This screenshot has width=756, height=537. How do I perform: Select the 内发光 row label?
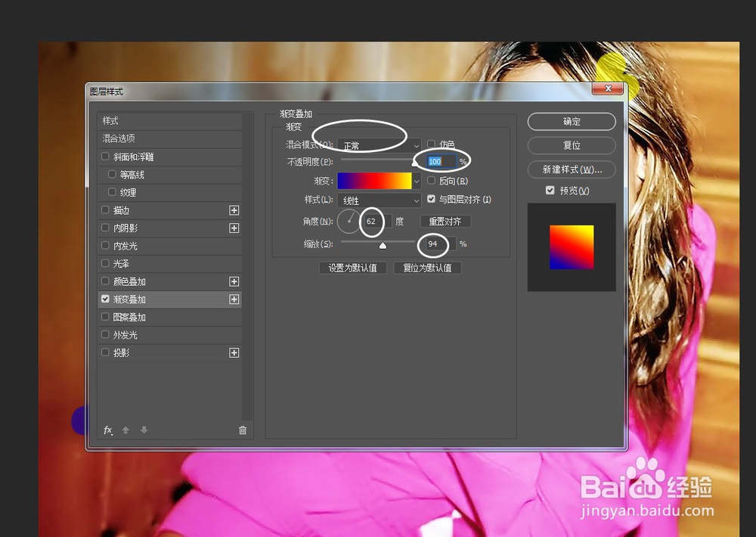point(125,246)
